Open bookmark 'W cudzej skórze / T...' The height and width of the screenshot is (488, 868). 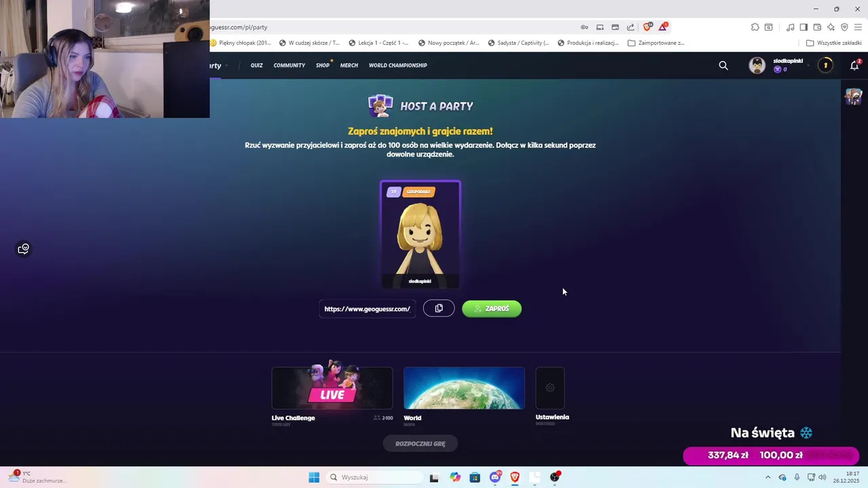tap(309, 43)
